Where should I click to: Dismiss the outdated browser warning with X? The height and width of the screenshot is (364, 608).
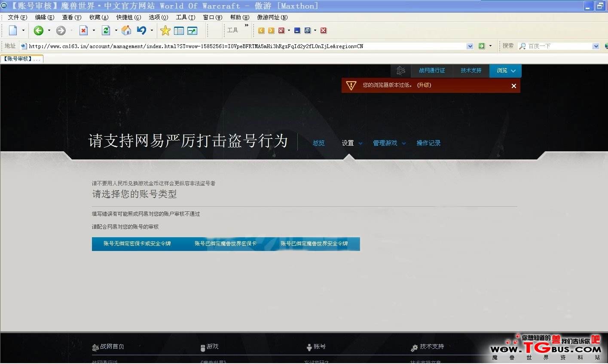tap(514, 86)
